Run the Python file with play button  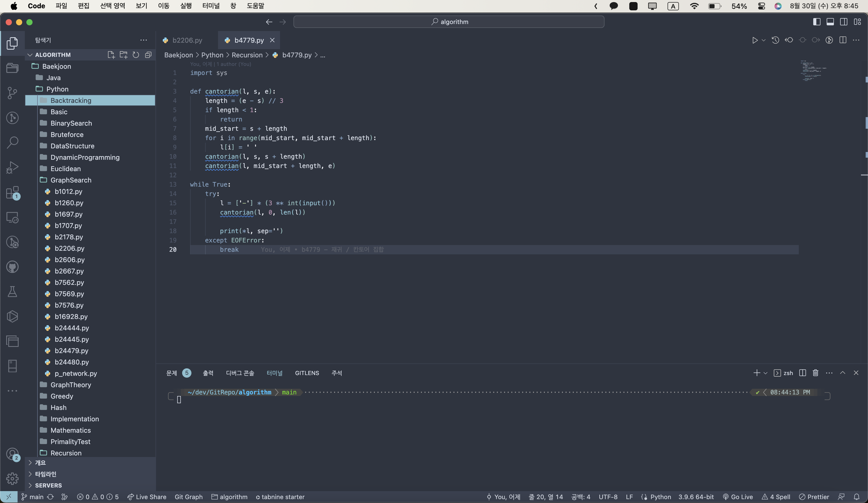click(754, 40)
